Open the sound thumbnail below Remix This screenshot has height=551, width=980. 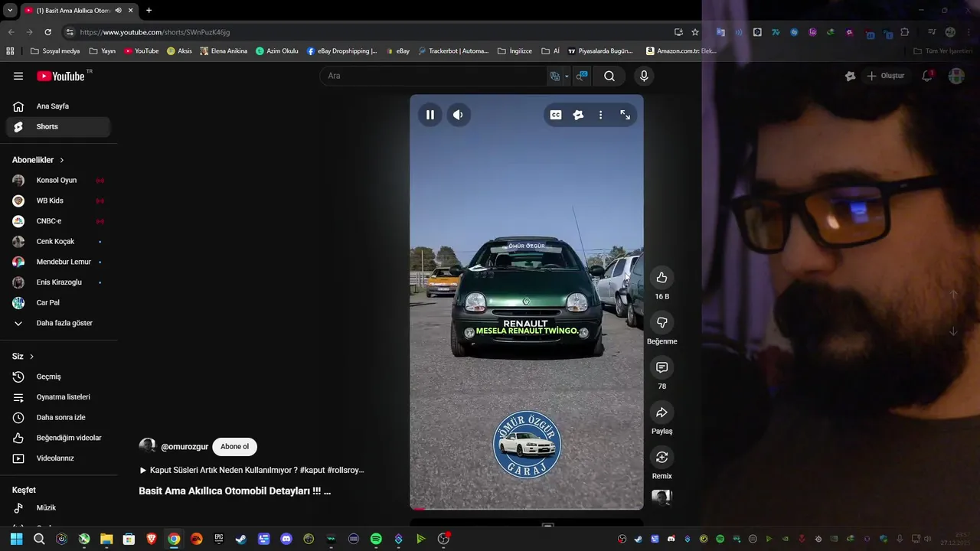coord(661,497)
